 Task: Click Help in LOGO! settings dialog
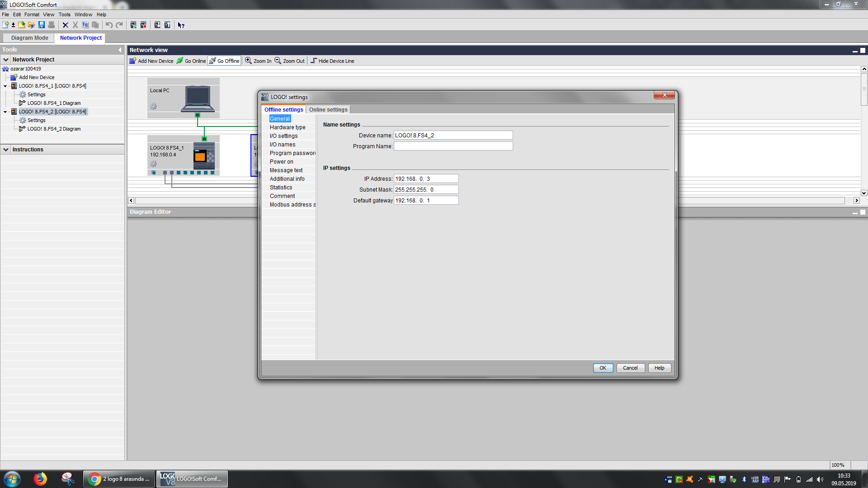[659, 368]
